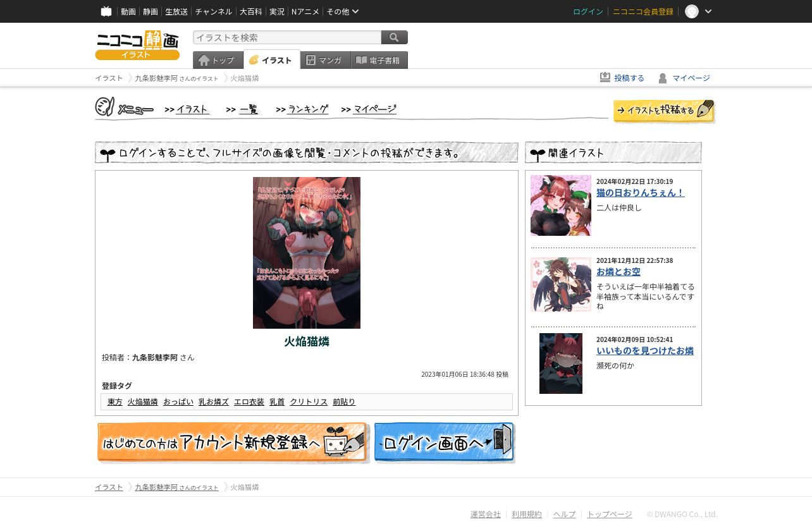The width and height of the screenshot is (812, 531).
Task: Click the 火焔猫燐 tag
Action: 143,402
